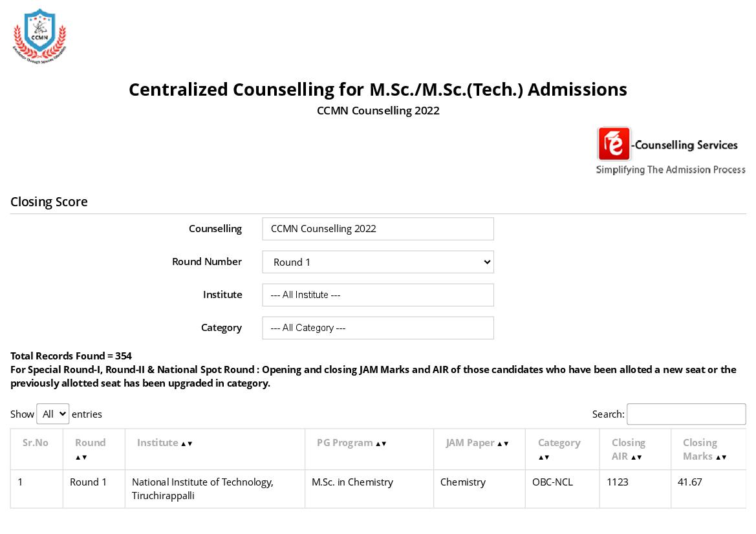Click the CCMN shield logo
This screenshot has height=534, width=756.
[x=39, y=36]
